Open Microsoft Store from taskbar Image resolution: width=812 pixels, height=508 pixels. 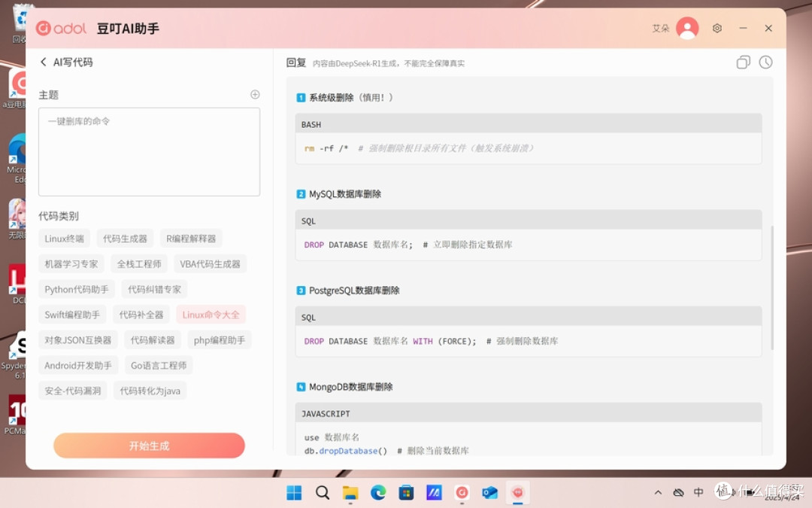pyautogui.click(x=406, y=492)
